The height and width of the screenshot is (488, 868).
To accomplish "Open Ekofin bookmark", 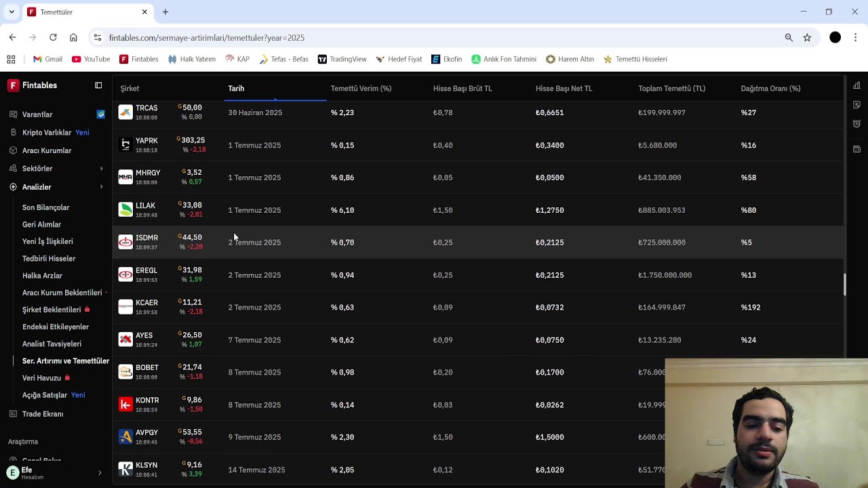I will pos(446,59).
